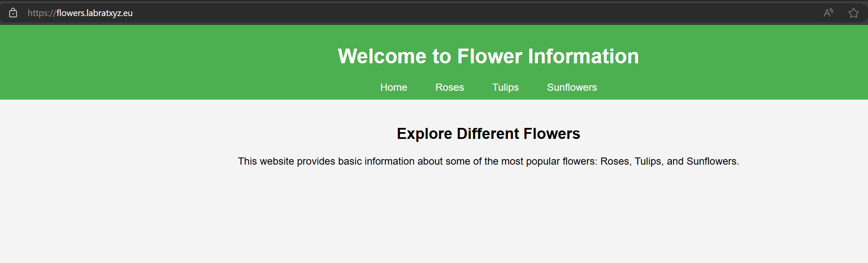Viewport: 868px width, 263px height.
Task: Click the Explore Different Flowers heading
Action: point(488,134)
